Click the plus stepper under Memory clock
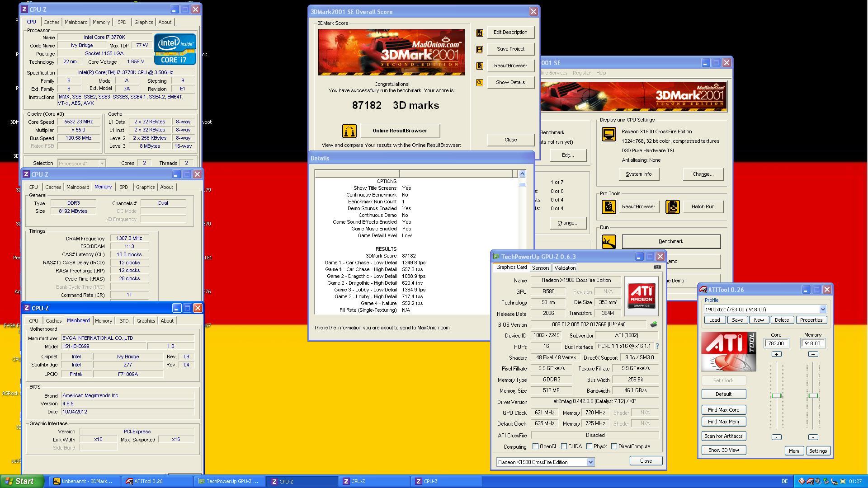 click(x=813, y=354)
